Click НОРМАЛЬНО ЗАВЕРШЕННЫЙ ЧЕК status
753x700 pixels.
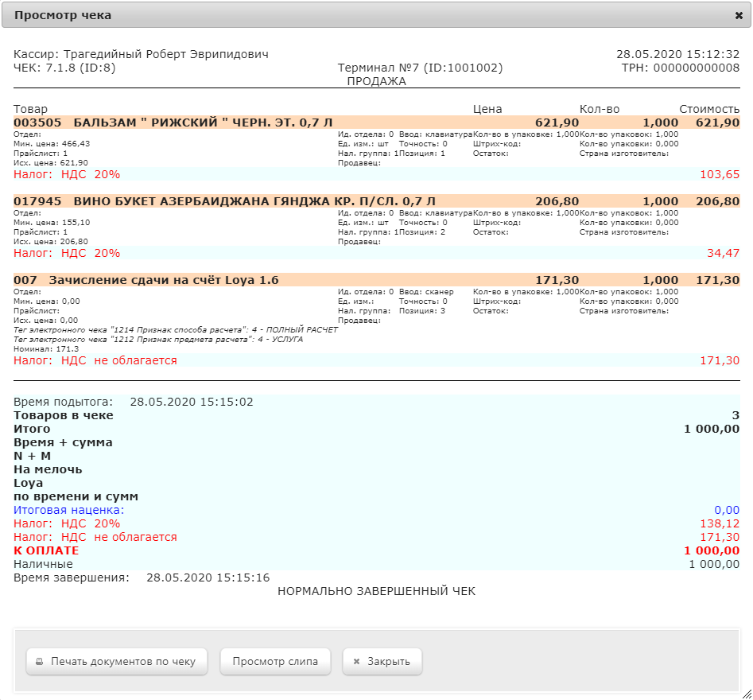[377, 591]
